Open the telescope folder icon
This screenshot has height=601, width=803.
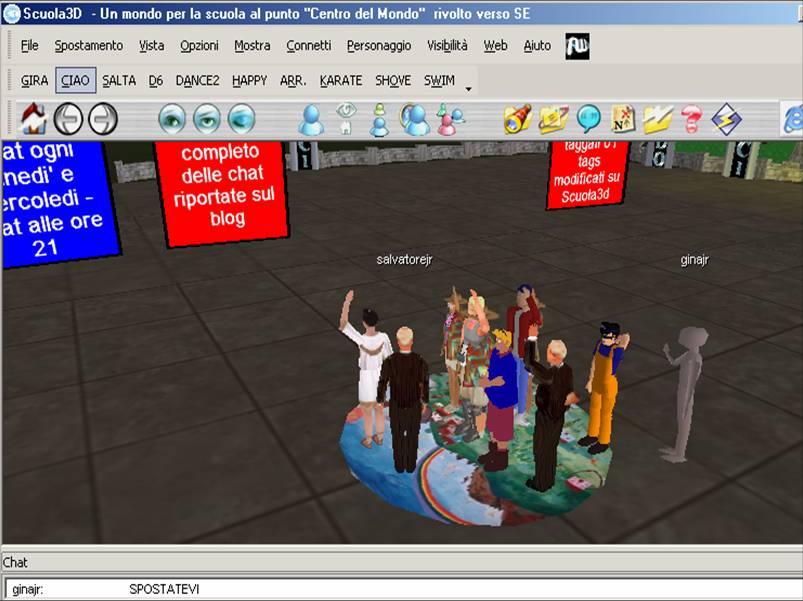pos(518,119)
